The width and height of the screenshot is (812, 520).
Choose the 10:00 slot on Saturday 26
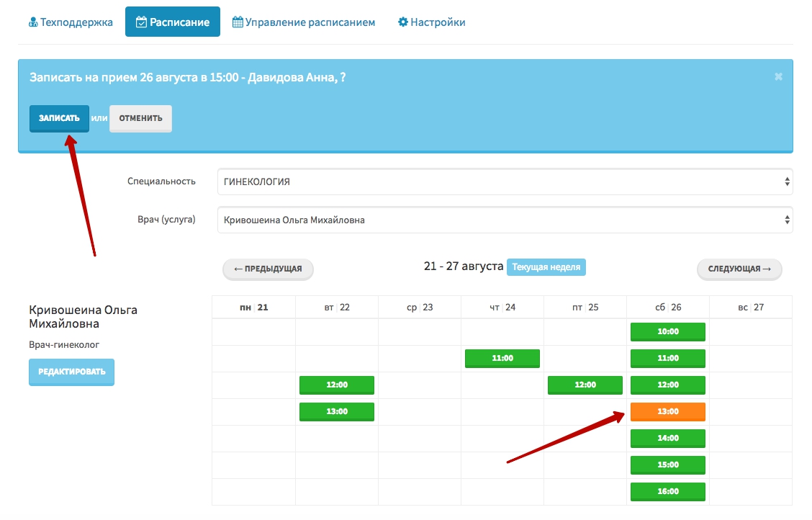point(667,331)
